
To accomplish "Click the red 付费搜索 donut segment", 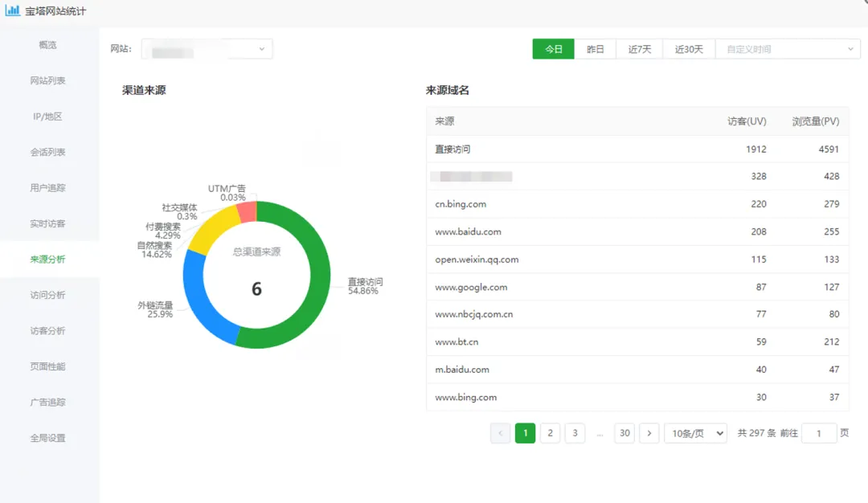I will (248, 212).
